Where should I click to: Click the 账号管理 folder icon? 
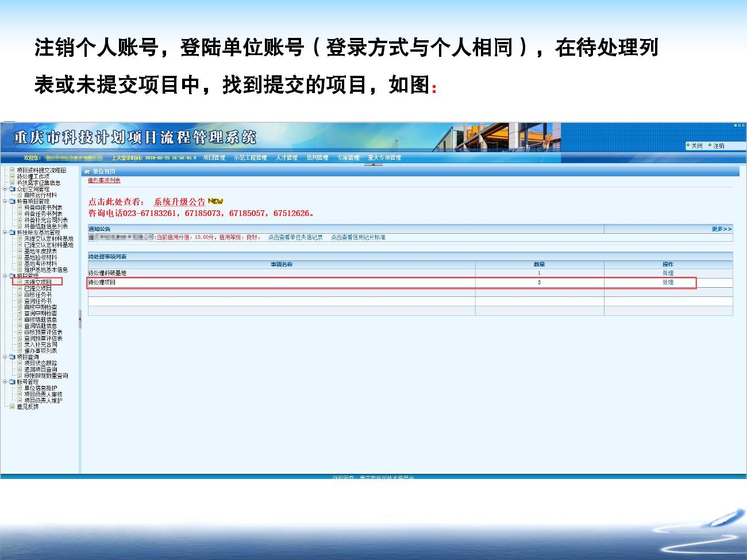tap(12, 382)
